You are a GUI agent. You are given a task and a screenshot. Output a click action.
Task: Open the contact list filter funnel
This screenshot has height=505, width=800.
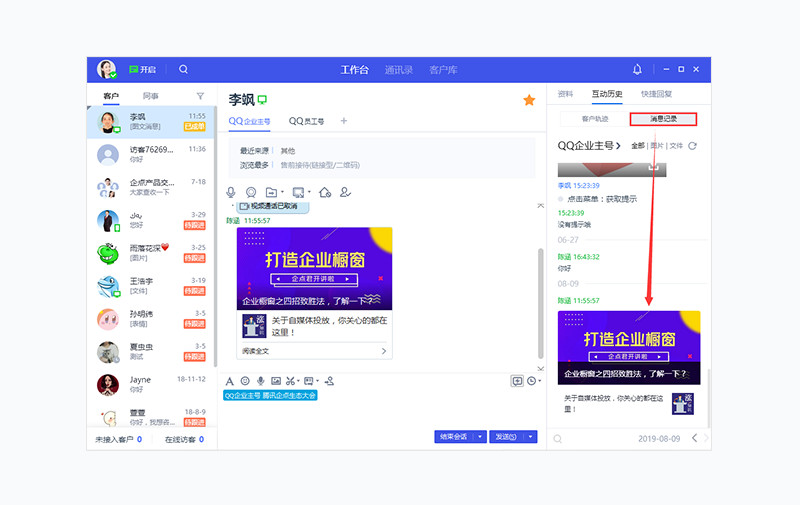tap(200, 96)
